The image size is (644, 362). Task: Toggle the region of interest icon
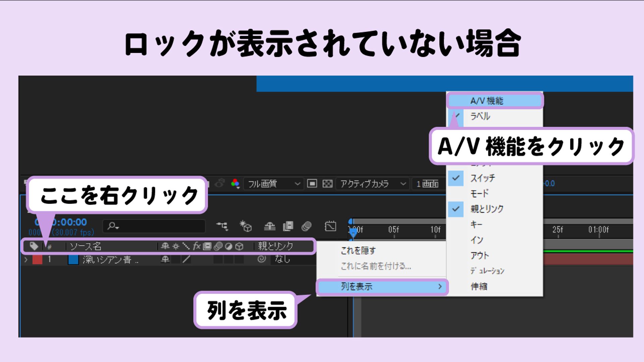313,184
